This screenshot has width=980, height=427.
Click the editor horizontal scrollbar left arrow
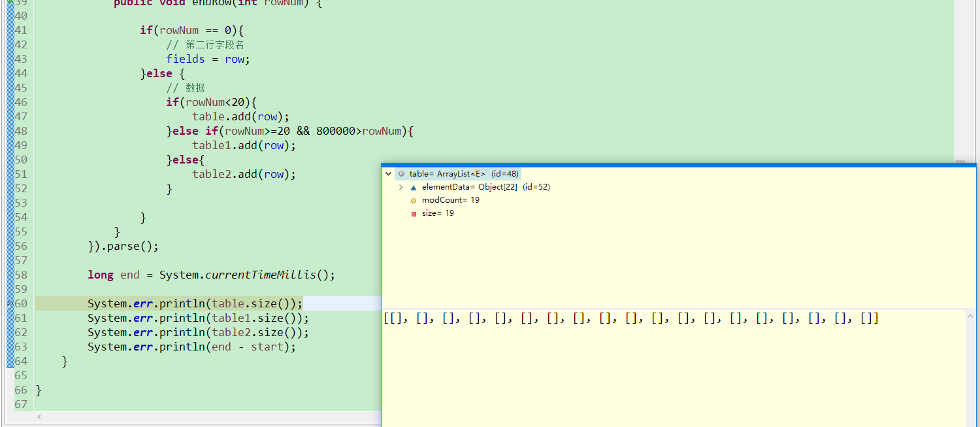pos(39,417)
